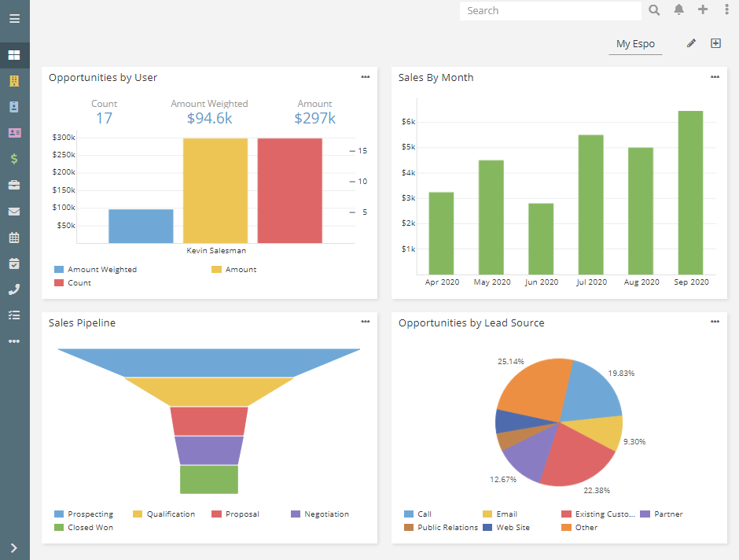
Task: Toggle Other legend item in pie chart
Action: pos(579,528)
